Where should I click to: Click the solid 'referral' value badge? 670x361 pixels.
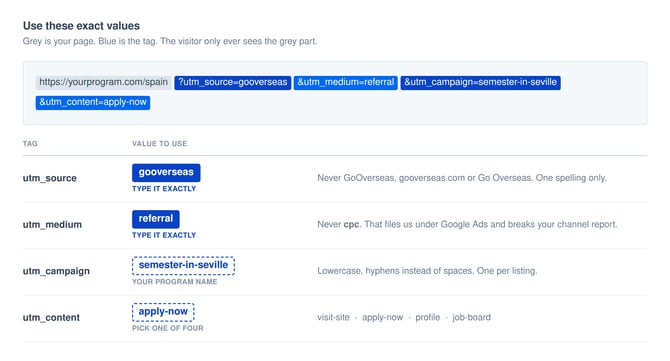[156, 219]
